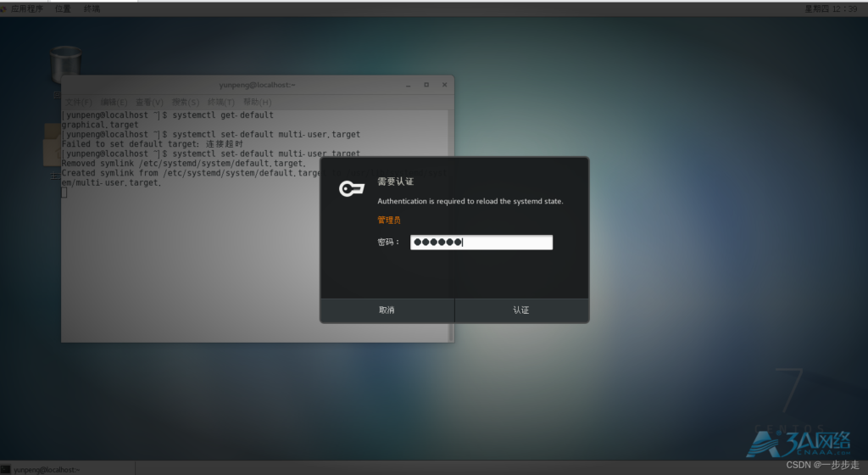
Task: Click the terminal cursor block at prompt
Action: point(64,192)
